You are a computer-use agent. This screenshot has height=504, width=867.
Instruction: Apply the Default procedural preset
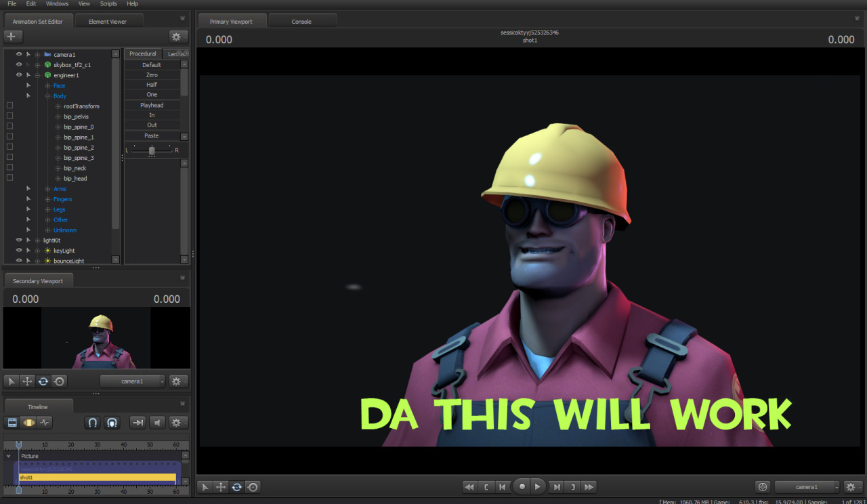coord(152,65)
